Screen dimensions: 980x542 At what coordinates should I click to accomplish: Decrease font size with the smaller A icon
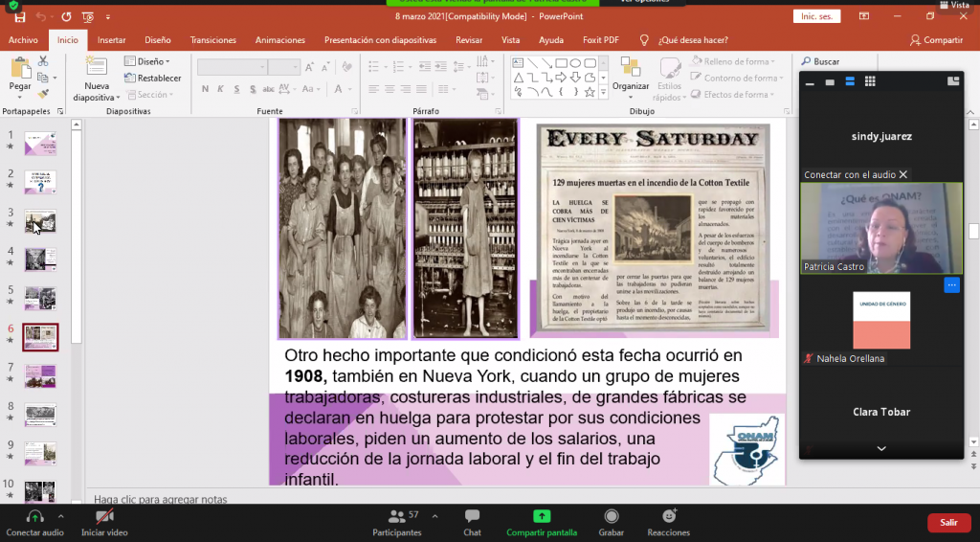coord(325,67)
